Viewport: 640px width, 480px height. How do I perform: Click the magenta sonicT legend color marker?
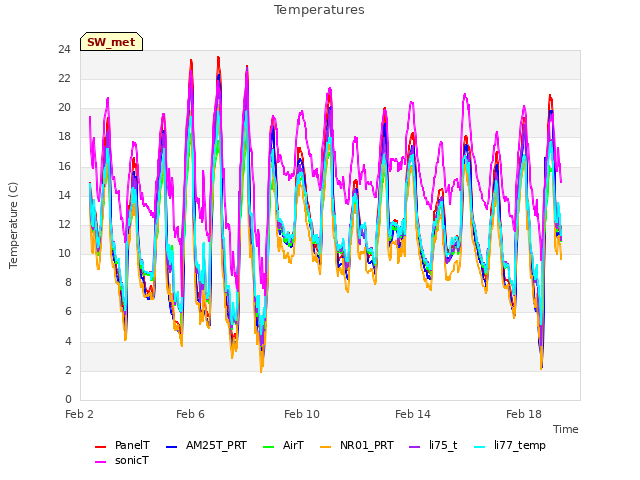click(100, 462)
